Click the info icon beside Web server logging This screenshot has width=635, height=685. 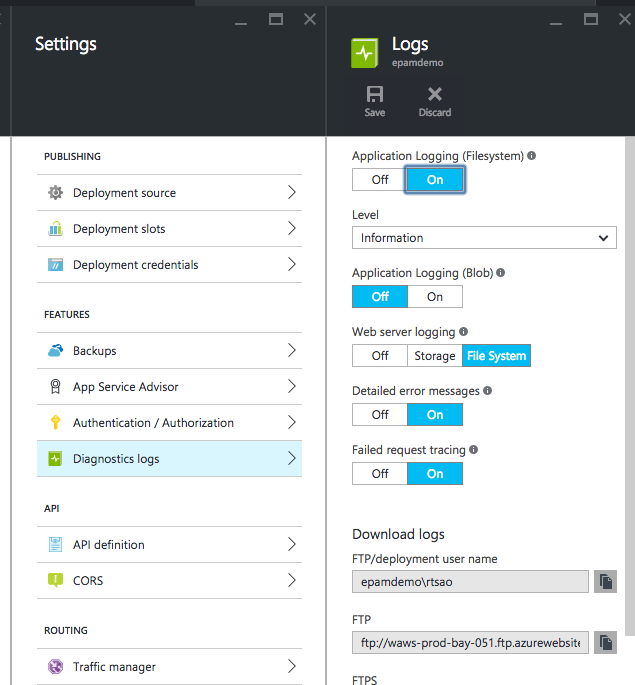coord(463,332)
